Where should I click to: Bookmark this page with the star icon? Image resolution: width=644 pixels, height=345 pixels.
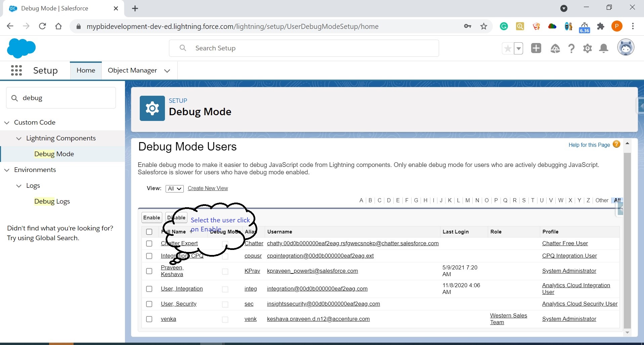(484, 26)
